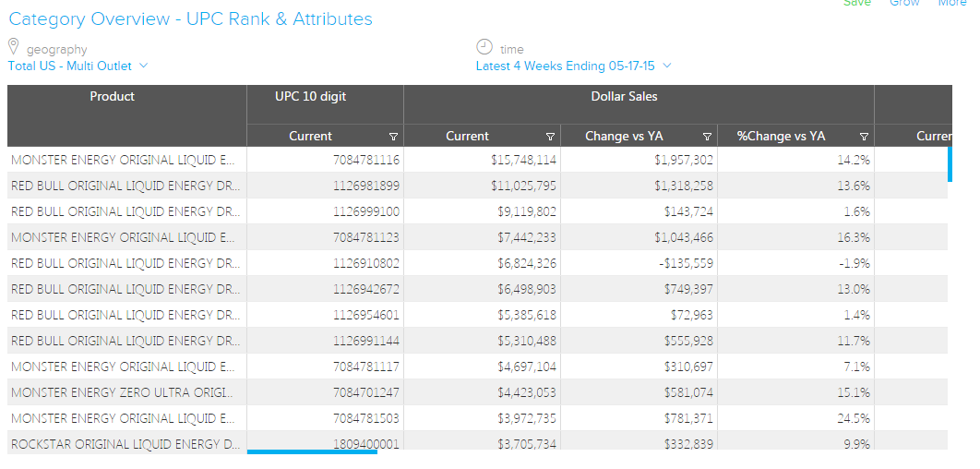Open filter for UPC 10 digit Current column
This screenshot has height=469, width=980.
(x=394, y=137)
